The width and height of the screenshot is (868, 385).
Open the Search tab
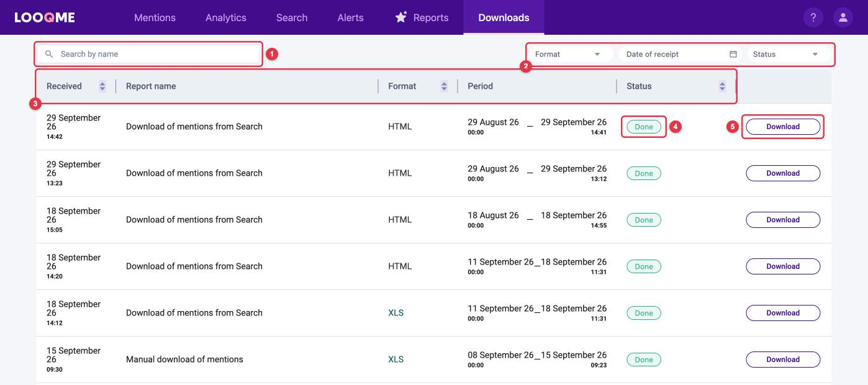[x=292, y=17]
